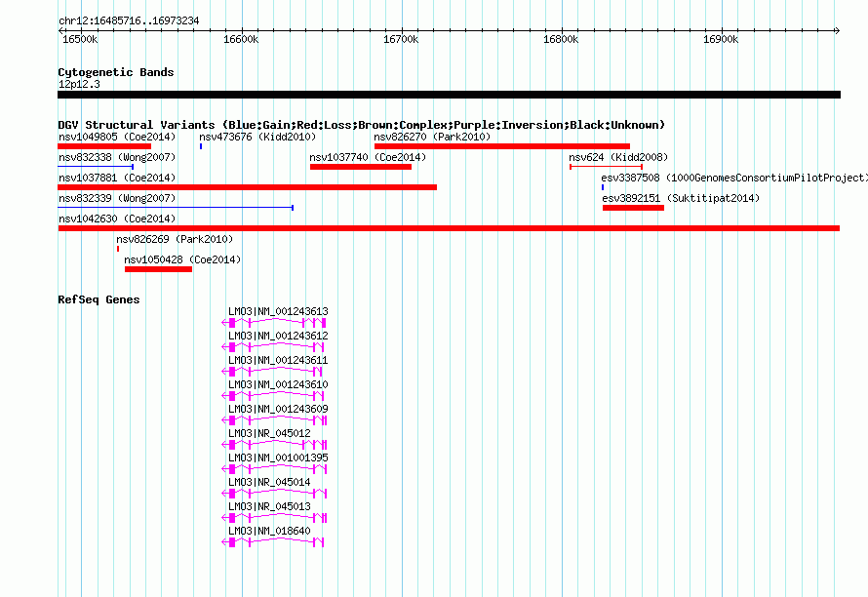Select the LMO3 NR_045013 gene glyph
The width and height of the screenshot is (868, 597).
(274, 518)
